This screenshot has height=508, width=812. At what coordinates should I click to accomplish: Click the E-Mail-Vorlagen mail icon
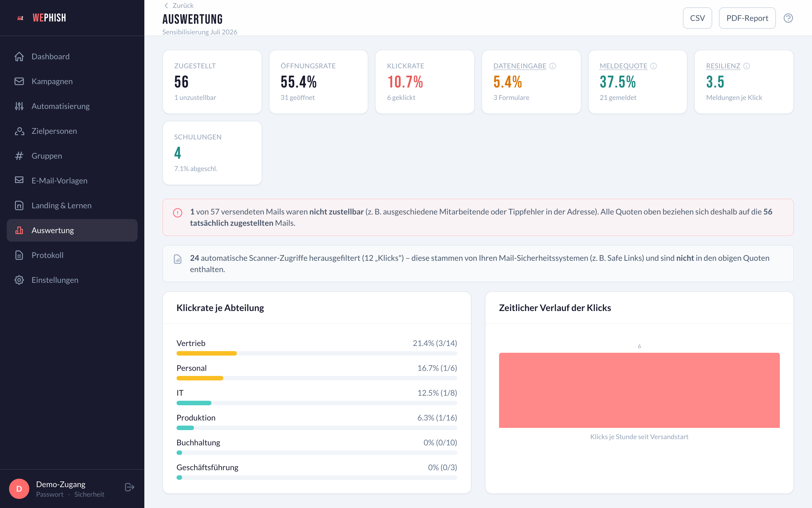click(x=19, y=180)
